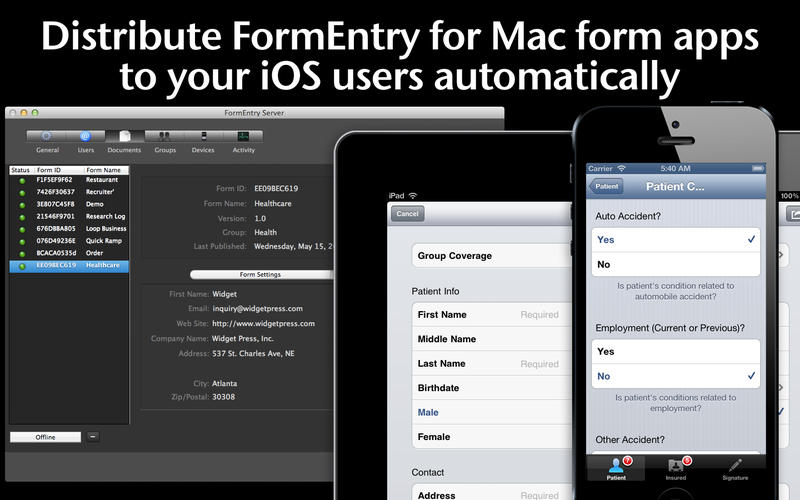Click the red badge on Patient tab

click(x=628, y=461)
